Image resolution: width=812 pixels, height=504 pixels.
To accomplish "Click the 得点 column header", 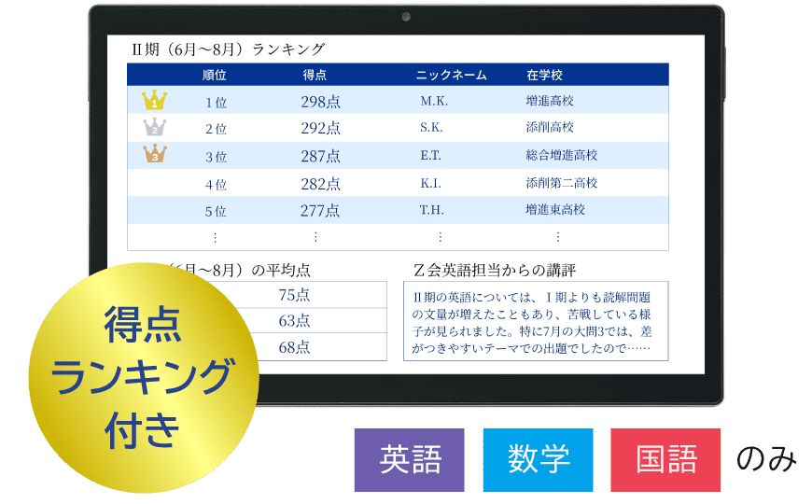I will point(315,75).
